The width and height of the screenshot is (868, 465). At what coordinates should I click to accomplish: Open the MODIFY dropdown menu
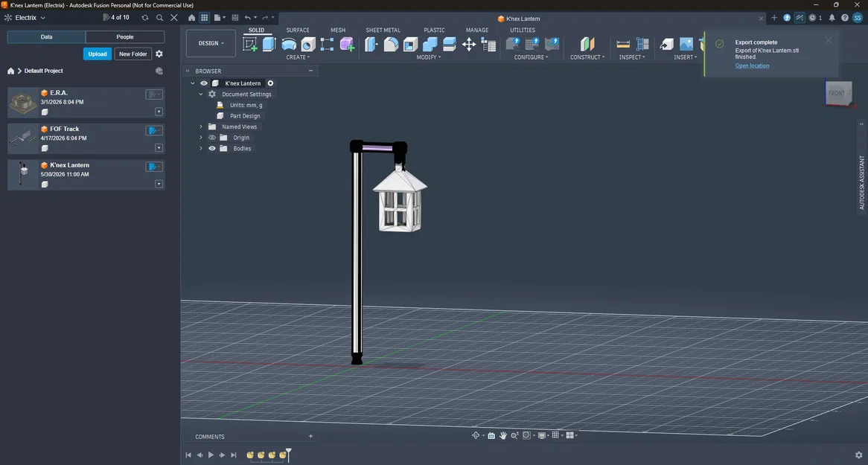429,57
